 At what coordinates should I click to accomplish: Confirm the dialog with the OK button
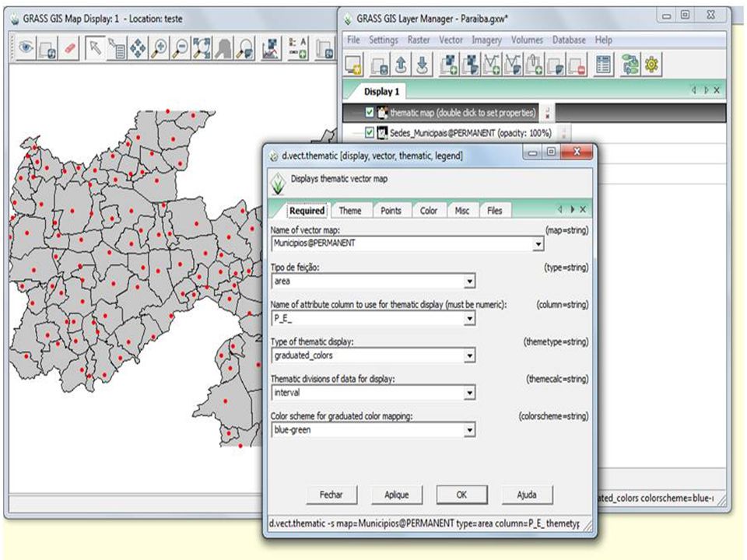click(461, 495)
